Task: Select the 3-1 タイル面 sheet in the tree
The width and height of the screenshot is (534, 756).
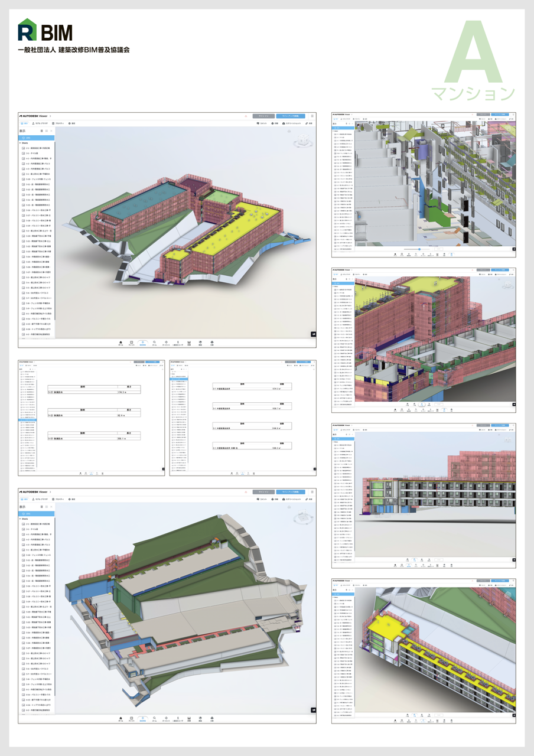Action: click(x=32, y=154)
